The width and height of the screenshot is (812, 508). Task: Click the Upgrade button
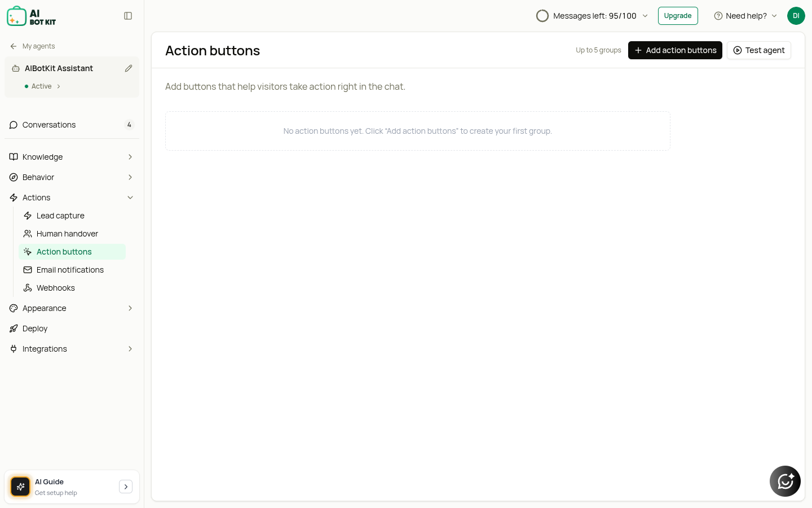(x=678, y=16)
